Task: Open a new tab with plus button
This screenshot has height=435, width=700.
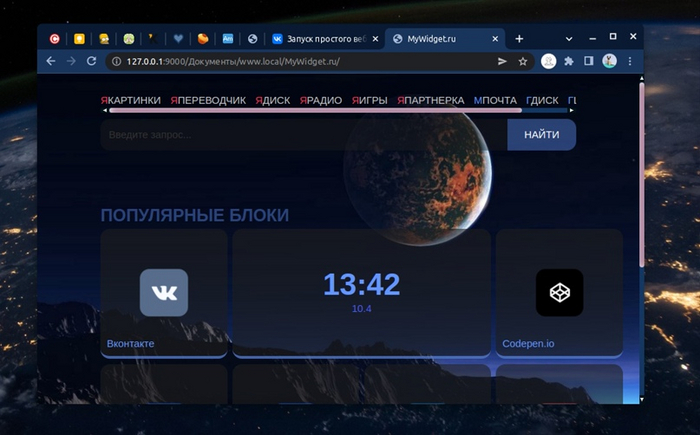Action: (519, 38)
